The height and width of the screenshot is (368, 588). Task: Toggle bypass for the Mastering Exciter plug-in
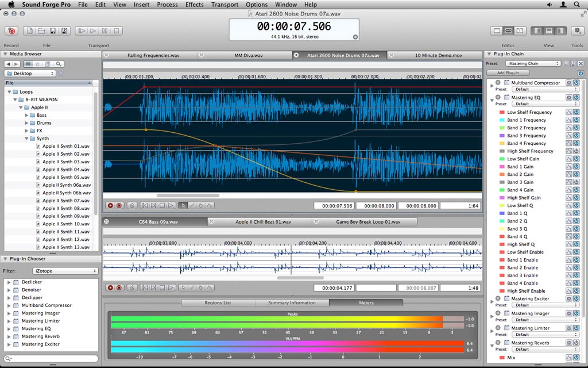click(x=576, y=299)
